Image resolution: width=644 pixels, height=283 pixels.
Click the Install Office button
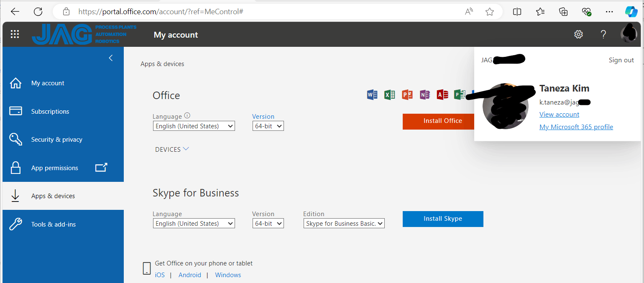tap(438, 121)
